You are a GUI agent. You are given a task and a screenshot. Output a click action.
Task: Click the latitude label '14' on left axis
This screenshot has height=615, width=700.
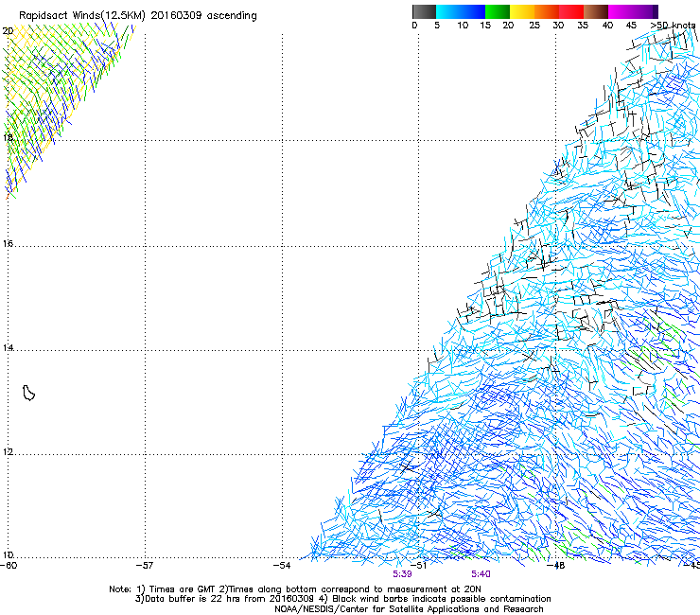point(8,348)
